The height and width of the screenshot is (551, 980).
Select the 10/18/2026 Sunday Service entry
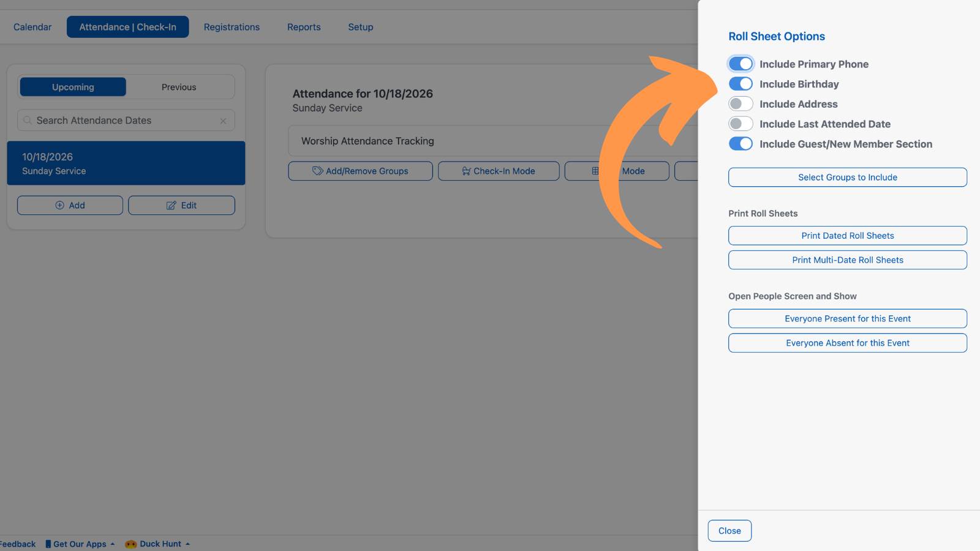[x=126, y=163]
